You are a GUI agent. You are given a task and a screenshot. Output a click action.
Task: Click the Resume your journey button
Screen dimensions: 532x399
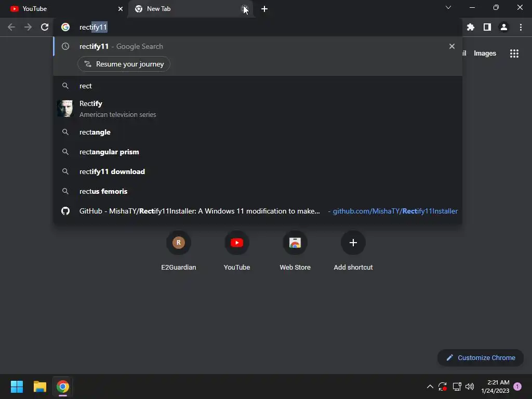(x=124, y=64)
